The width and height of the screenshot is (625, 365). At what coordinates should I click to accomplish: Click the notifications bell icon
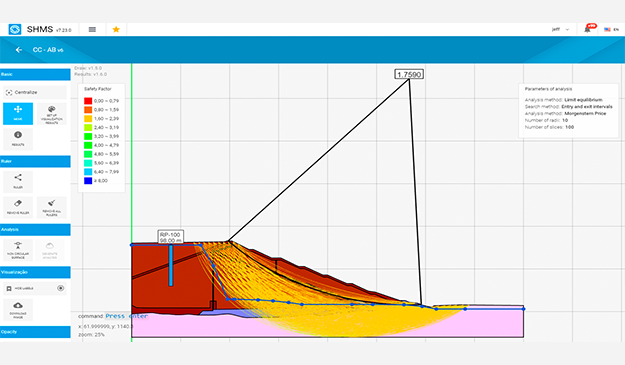point(588,29)
